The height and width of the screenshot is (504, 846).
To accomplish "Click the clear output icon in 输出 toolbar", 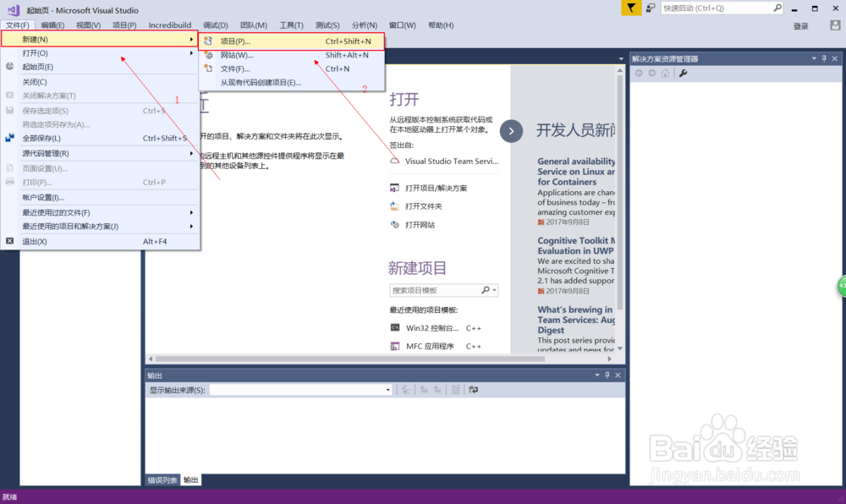I will tap(456, 390).
